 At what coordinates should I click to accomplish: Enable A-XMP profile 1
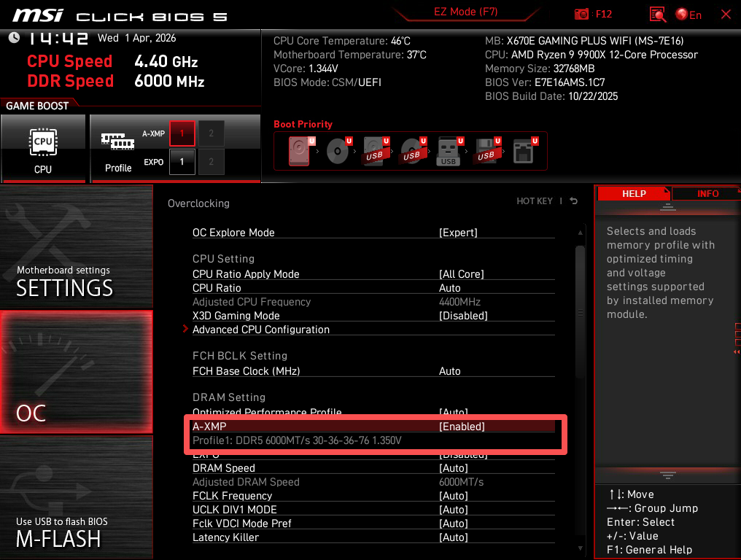[182, 133]
